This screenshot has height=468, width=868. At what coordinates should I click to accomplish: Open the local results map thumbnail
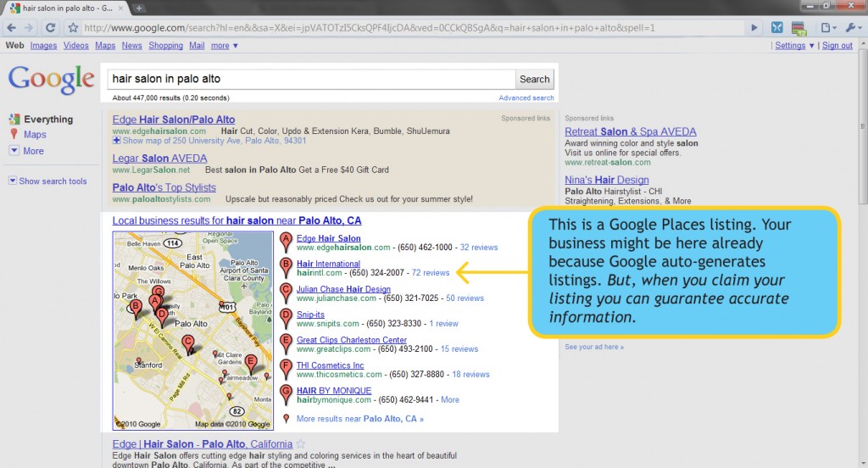coord(192,330)
